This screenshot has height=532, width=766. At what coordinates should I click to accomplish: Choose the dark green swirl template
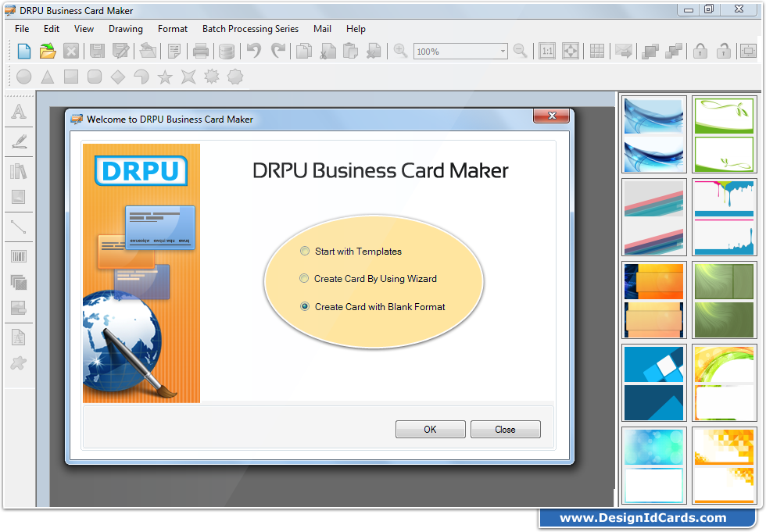point(724,300)
